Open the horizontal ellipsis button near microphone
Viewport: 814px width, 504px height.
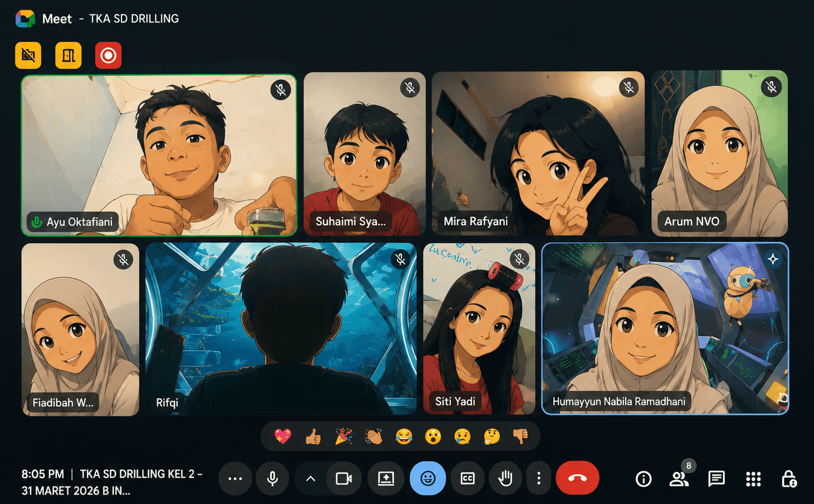(x=235, y=479)
